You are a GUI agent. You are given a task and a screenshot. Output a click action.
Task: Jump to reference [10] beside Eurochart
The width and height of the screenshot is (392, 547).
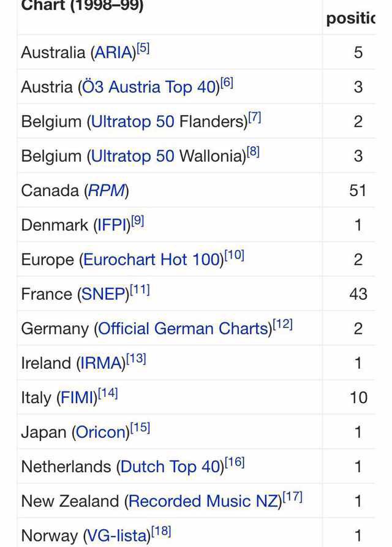tap(235, 255)
